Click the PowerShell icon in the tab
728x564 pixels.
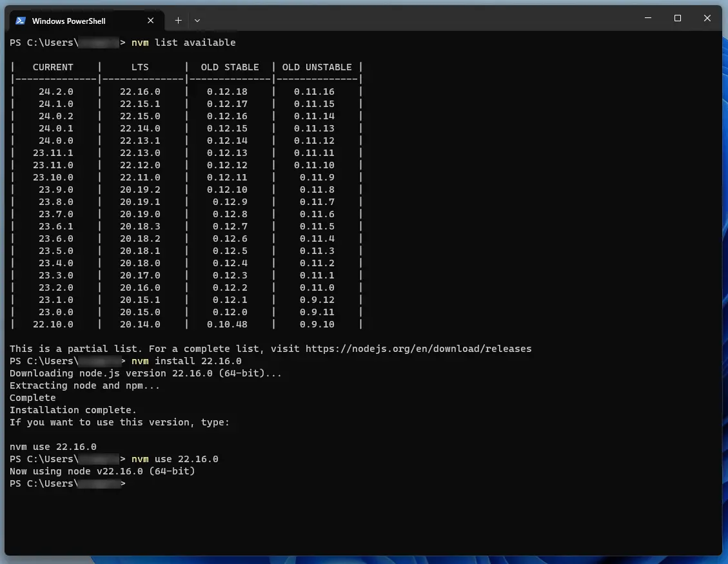coord(21,21)
